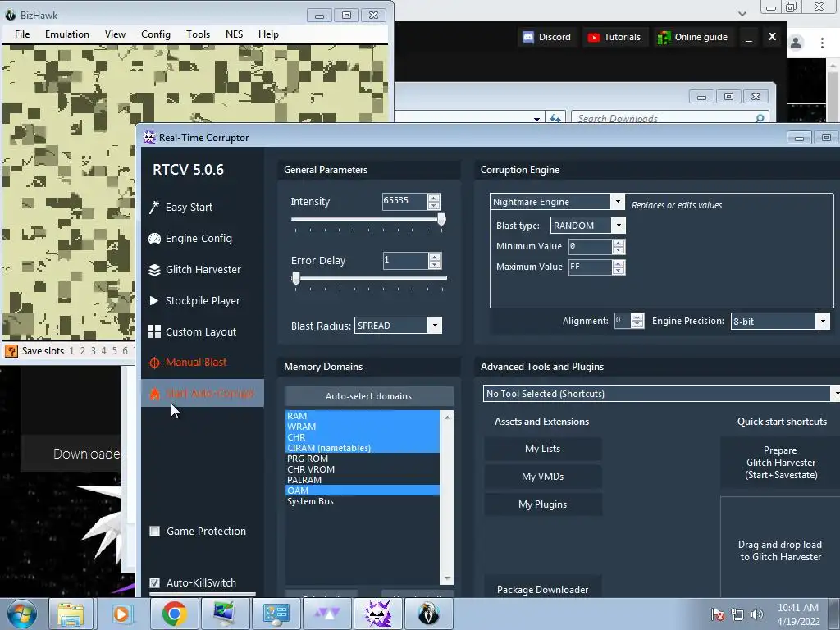Click Action Center flag tray icon

click(x=717, y=614)
